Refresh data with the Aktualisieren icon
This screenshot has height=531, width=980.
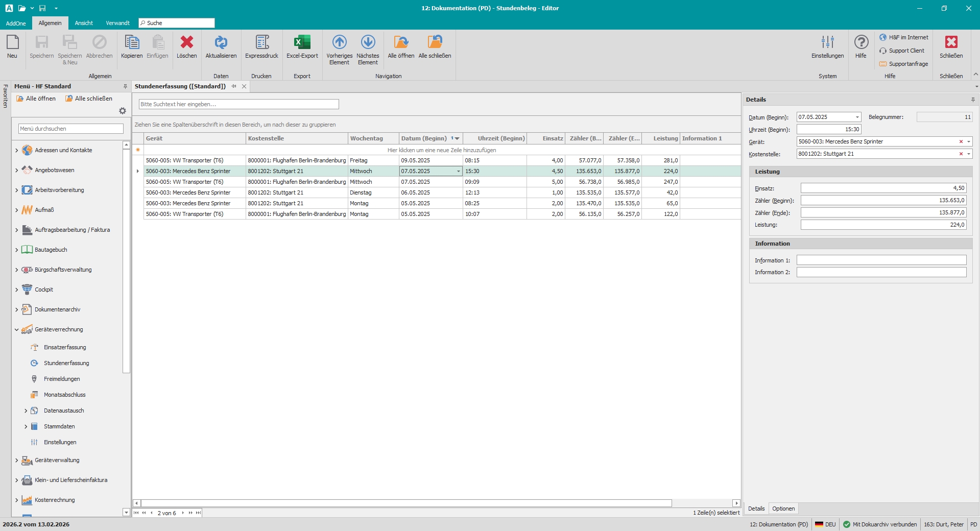point(221,43)
